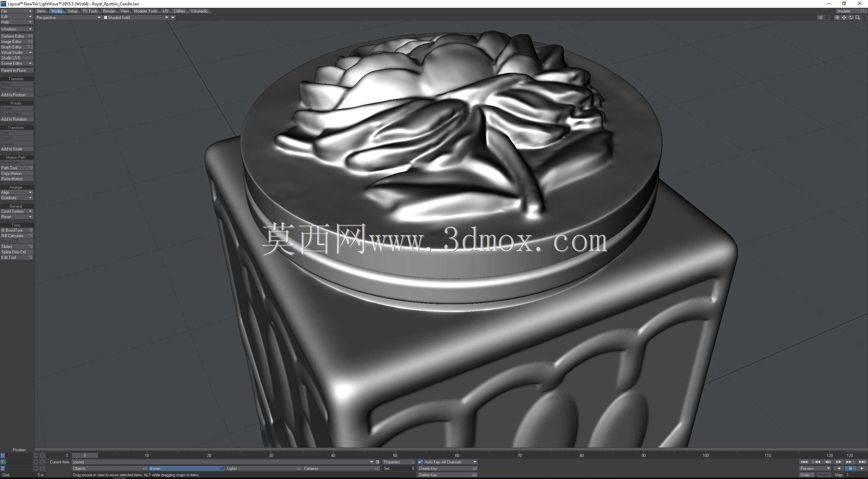Click the X position input field
The width and height of the screenshot is (868, 479).
coord(20,456)
